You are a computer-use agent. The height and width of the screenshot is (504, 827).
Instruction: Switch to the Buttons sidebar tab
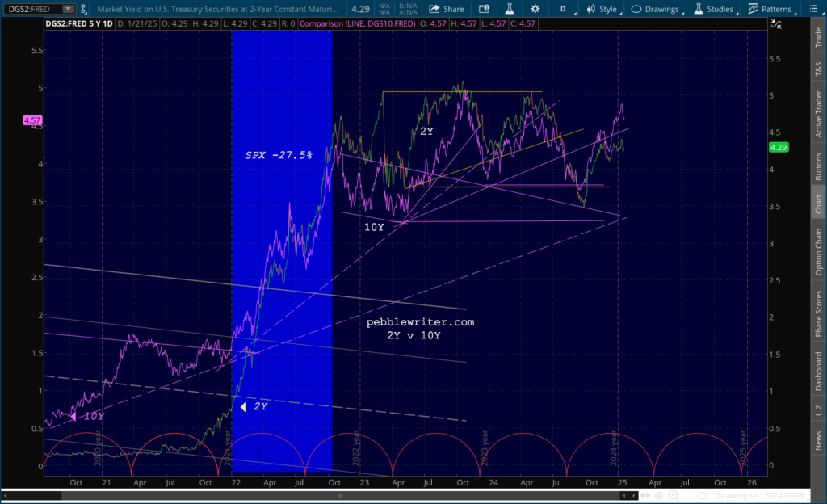819,166
